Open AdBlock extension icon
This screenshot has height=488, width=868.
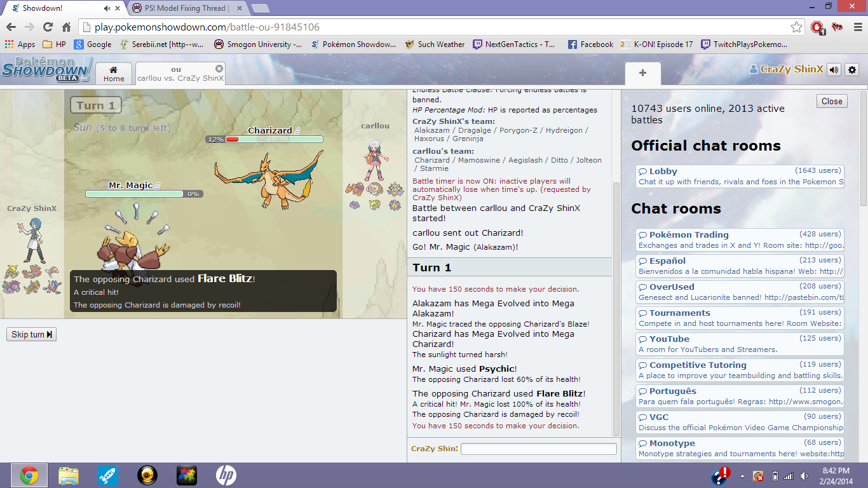818,27
